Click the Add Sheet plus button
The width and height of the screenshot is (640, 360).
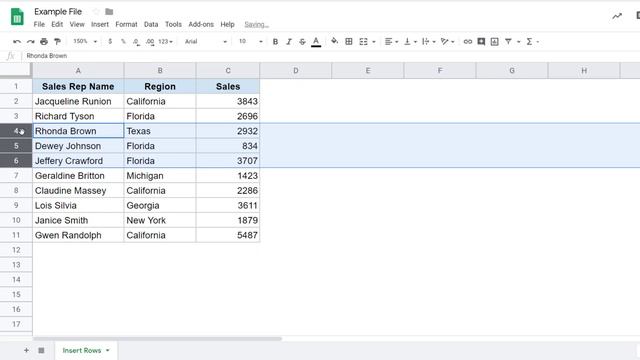coord(26,350)
